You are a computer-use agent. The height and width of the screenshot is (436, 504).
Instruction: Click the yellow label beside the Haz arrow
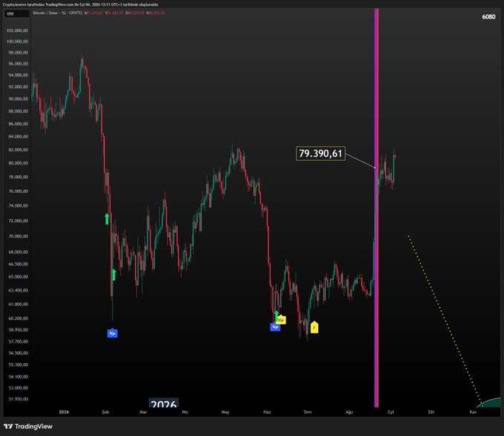click(281, 320)
